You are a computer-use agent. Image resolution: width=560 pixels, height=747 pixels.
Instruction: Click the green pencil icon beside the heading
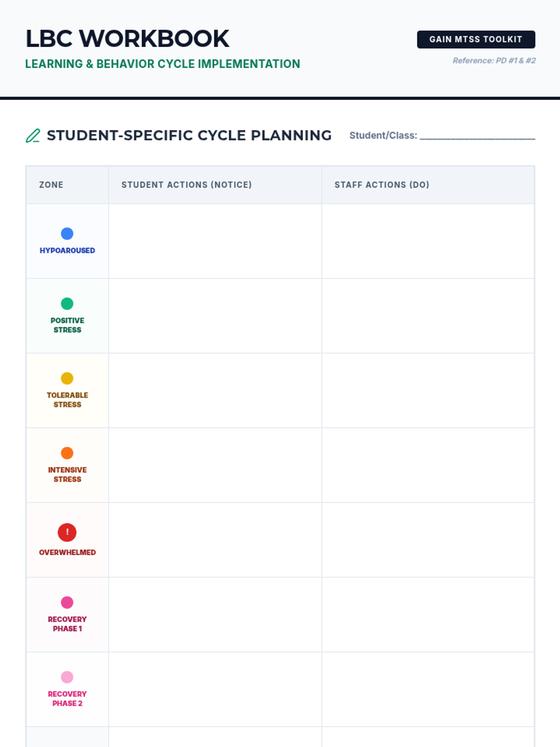coord(33,136)
